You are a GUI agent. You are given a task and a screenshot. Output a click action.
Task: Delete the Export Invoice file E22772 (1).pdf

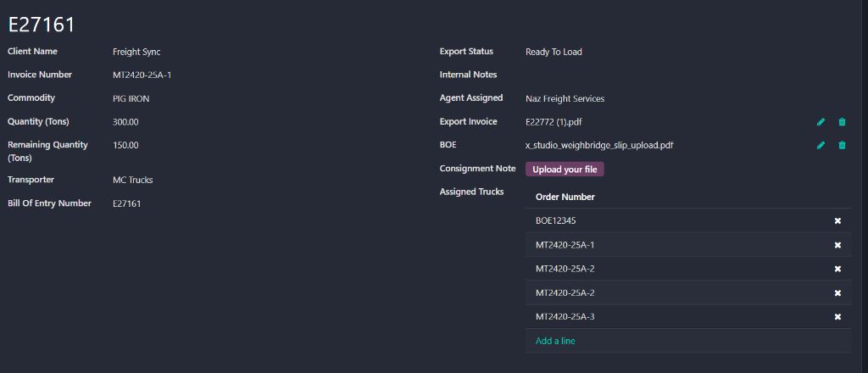[x=842, y=122]
